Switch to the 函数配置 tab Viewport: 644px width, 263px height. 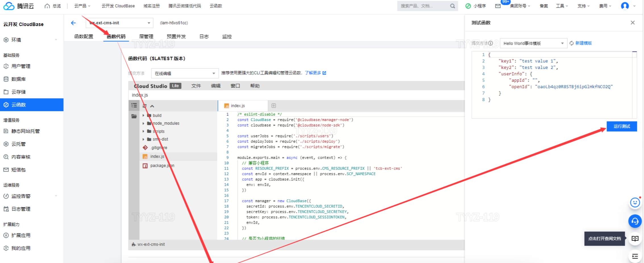pos(84,36)
